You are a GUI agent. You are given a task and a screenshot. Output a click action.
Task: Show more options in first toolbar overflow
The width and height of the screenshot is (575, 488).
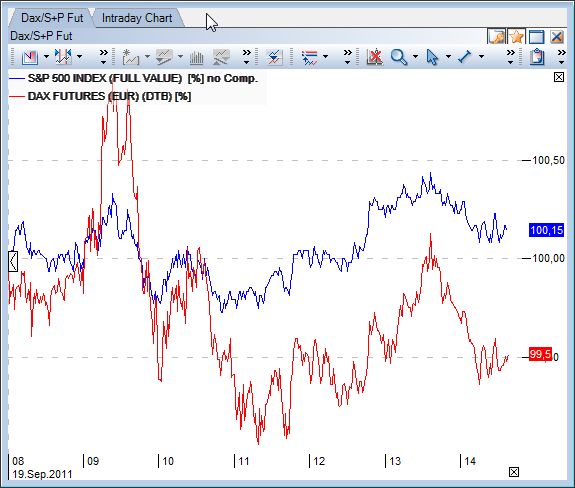coord(104,57)
